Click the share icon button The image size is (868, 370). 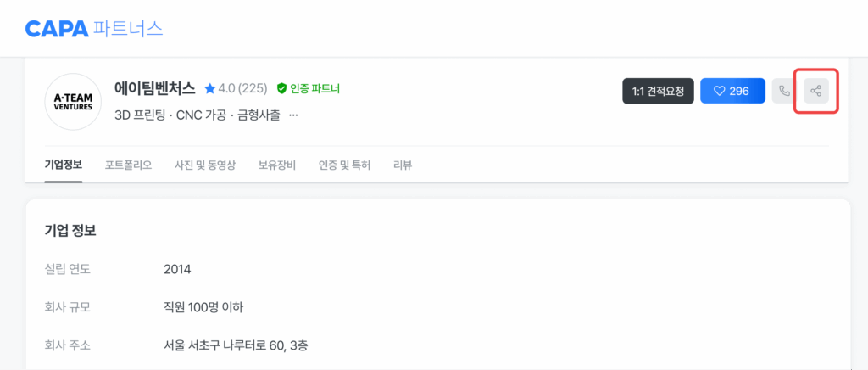(x=816, y=91)
